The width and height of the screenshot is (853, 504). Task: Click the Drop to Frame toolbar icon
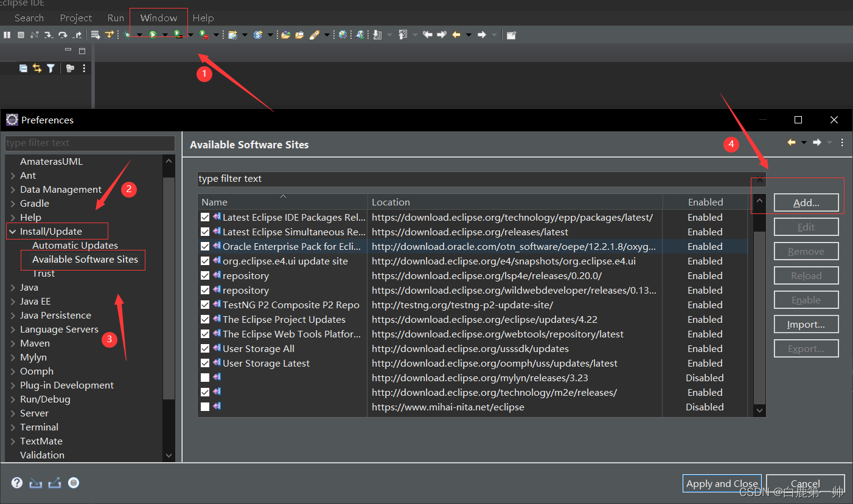point(95,35)
